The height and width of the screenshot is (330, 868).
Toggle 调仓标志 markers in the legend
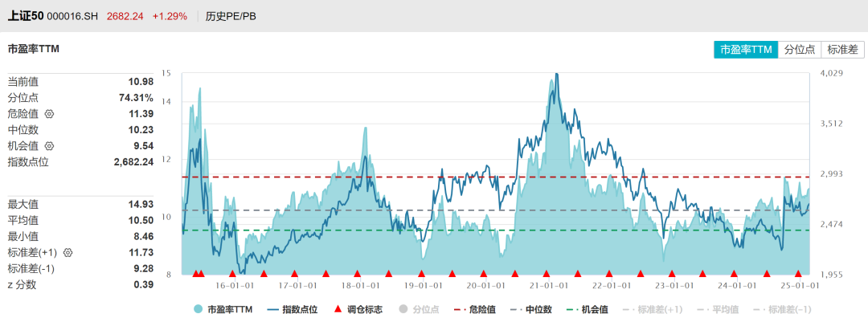(358, 309)
